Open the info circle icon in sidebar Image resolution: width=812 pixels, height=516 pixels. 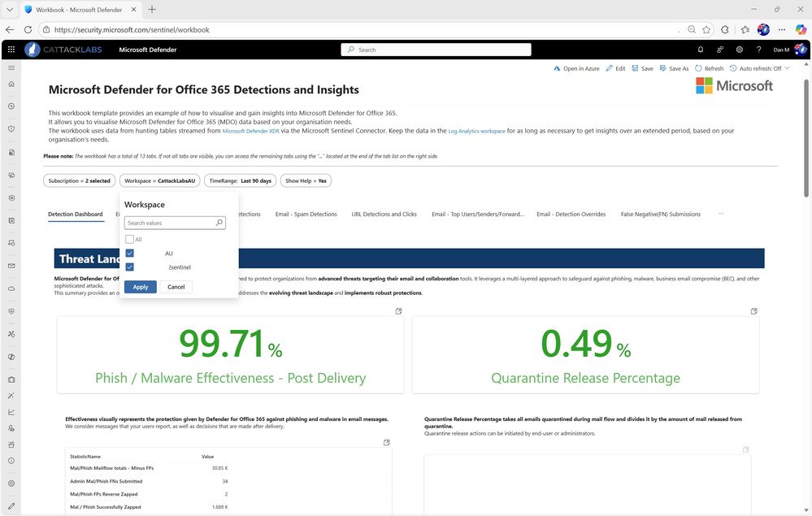[x=11, y=461]
